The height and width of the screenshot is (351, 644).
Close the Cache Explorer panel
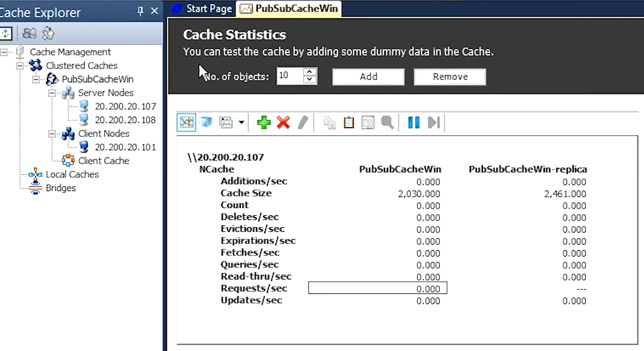154,11
